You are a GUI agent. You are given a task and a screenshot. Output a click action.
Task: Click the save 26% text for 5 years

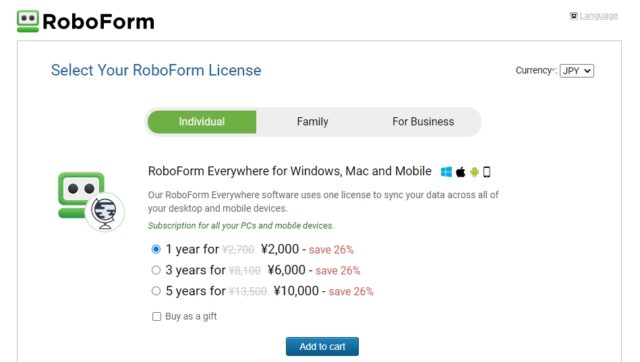(351, 291)
